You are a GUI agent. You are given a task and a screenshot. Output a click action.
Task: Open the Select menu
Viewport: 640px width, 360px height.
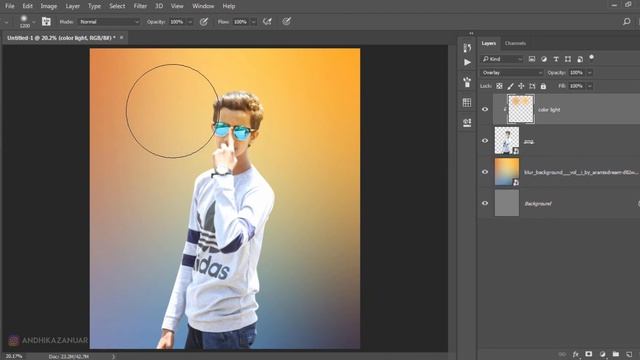pos(117,6)
